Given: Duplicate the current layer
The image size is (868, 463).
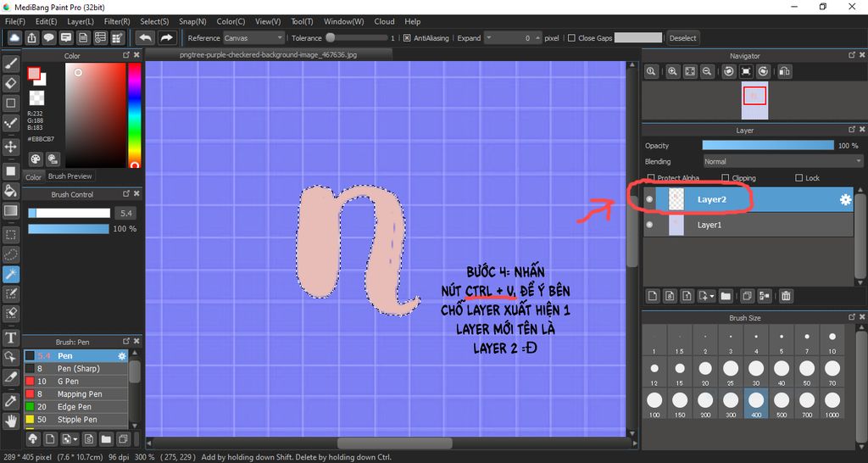Looking at the screenshot, I should pos(747,296).
